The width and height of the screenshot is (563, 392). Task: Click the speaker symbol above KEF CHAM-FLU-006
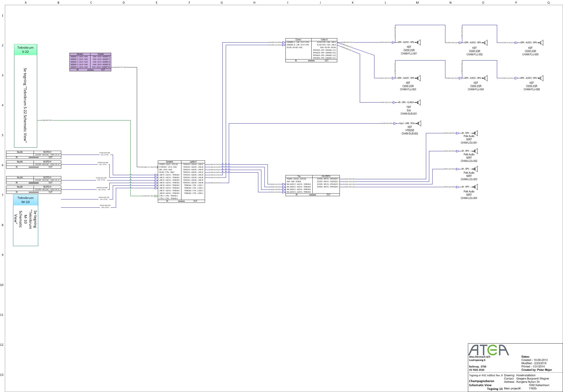click(x=541, y=78)
